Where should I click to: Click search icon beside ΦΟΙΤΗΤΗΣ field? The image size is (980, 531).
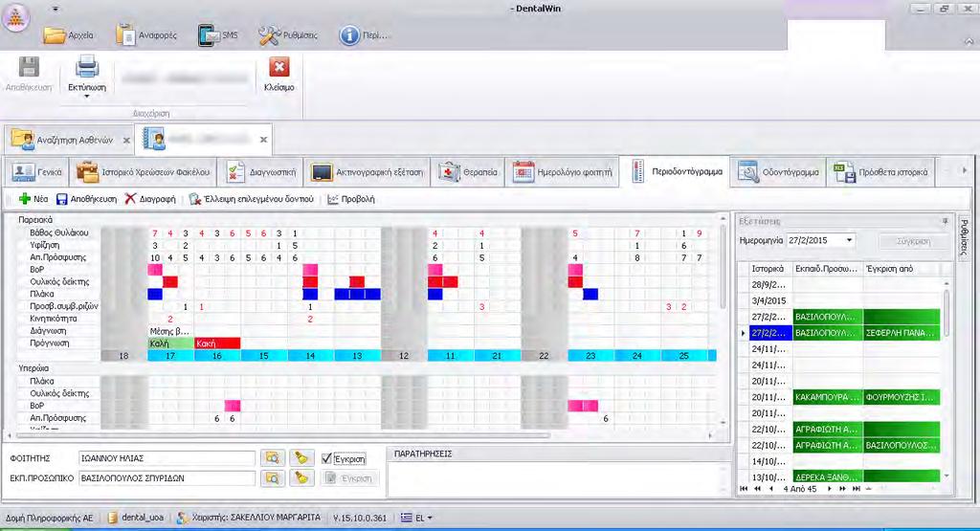point(272,458)
